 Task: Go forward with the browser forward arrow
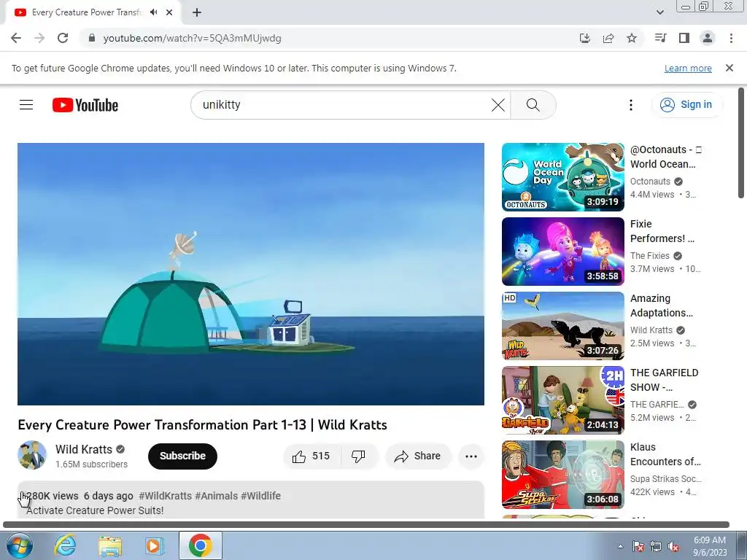pyautogui.click(x=39, y=38)
